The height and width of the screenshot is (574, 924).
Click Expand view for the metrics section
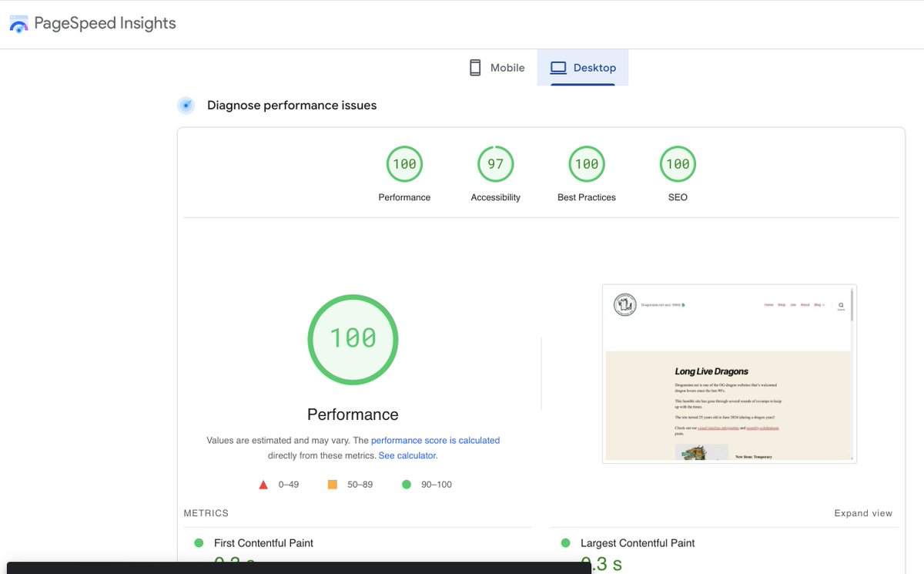point(863,512)
